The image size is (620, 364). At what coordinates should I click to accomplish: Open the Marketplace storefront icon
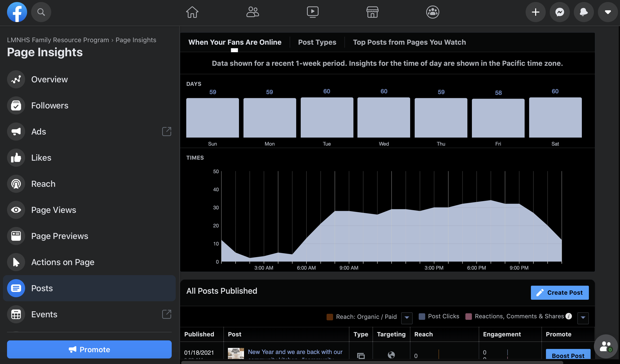(x=372, y=12)
